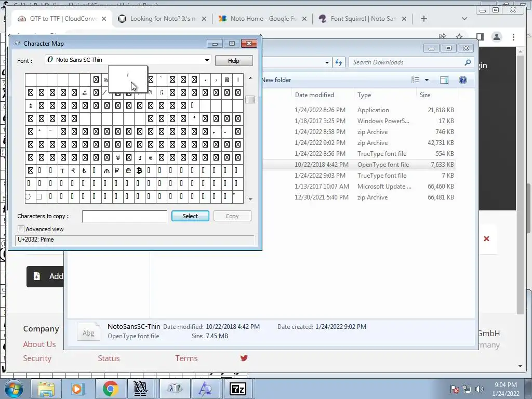The image size is (532, 399).
Task: Select the Microsoft Update file row
Action: click(x=360, y=187)
